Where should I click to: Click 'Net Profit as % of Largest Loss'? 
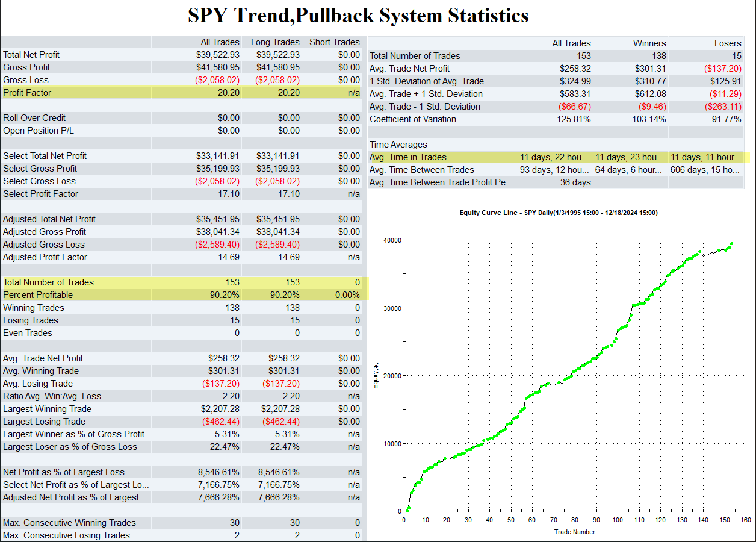pos(64,472)
